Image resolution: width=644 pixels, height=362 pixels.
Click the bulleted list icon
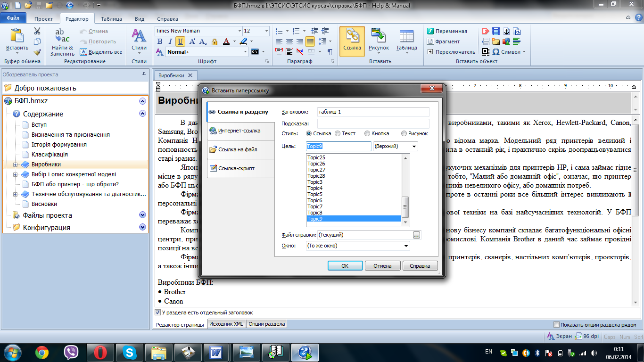pyautogui.click(x=279, y=31)
